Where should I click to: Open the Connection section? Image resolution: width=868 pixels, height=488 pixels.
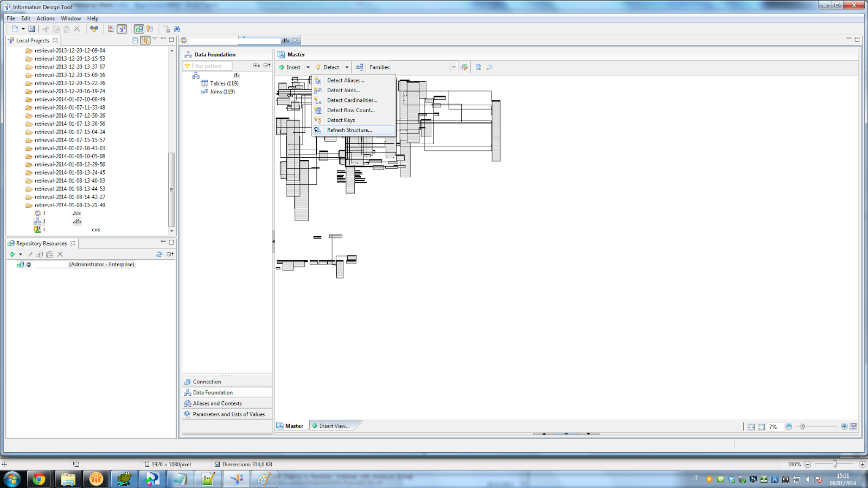point(227,382)
